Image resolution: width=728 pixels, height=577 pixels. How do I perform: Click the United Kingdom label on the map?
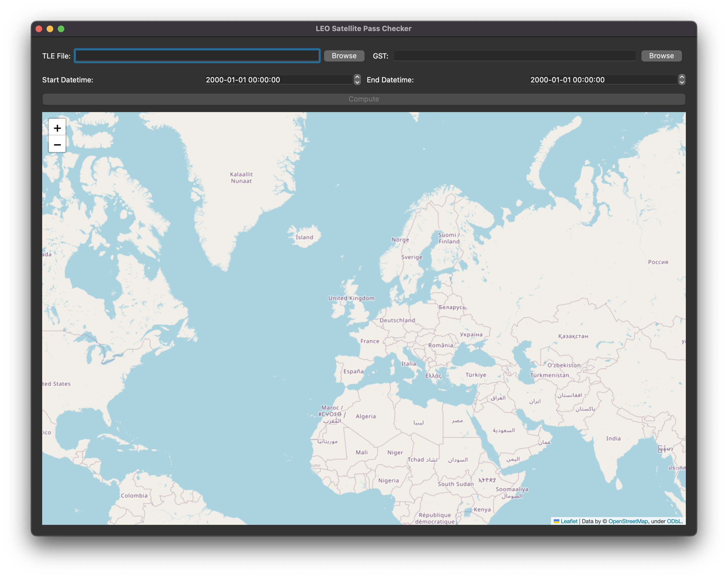click(351, 298)
